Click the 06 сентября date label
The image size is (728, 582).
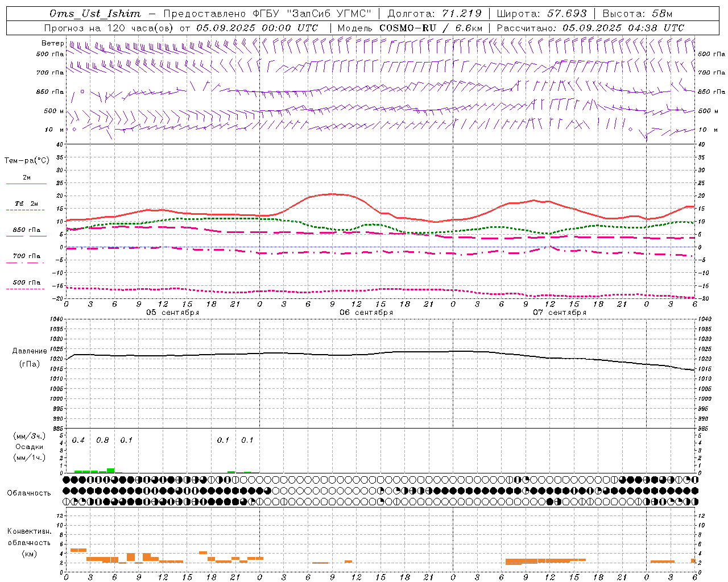pyautogui.click(x=366, y=313)
